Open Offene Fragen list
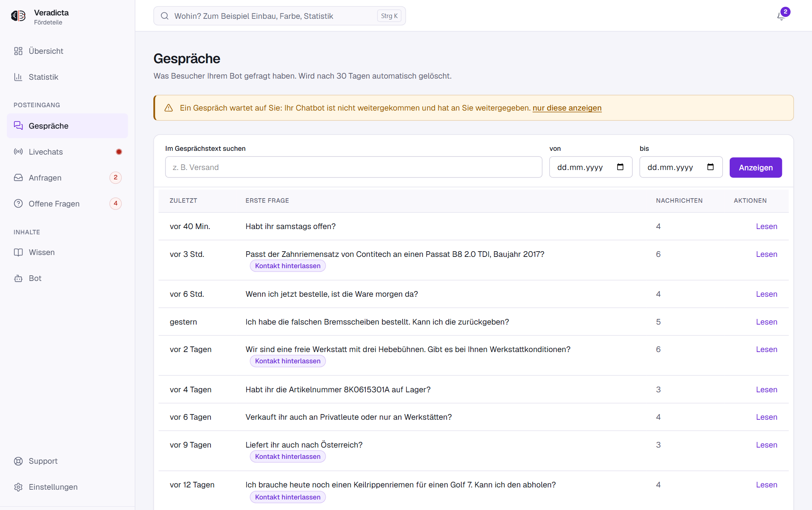Screen dimensions: 812x510 pyautogui.click(x=67, y=204)
